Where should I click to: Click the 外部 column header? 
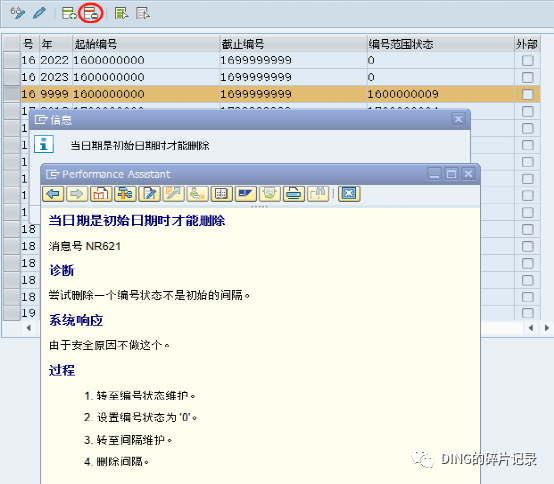click(527, 43)
